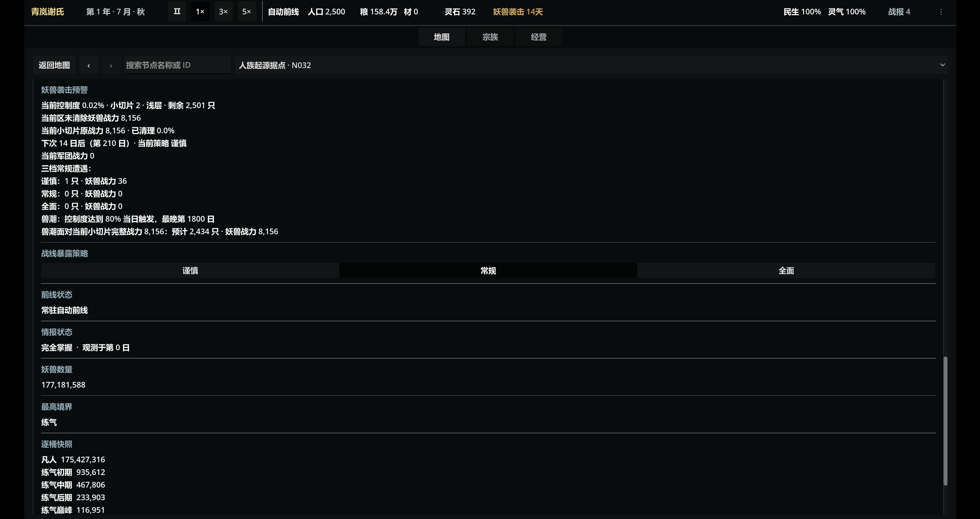980x519 pixels.
Task: Click the 材 0 materials stat
Action: [410, 12]
